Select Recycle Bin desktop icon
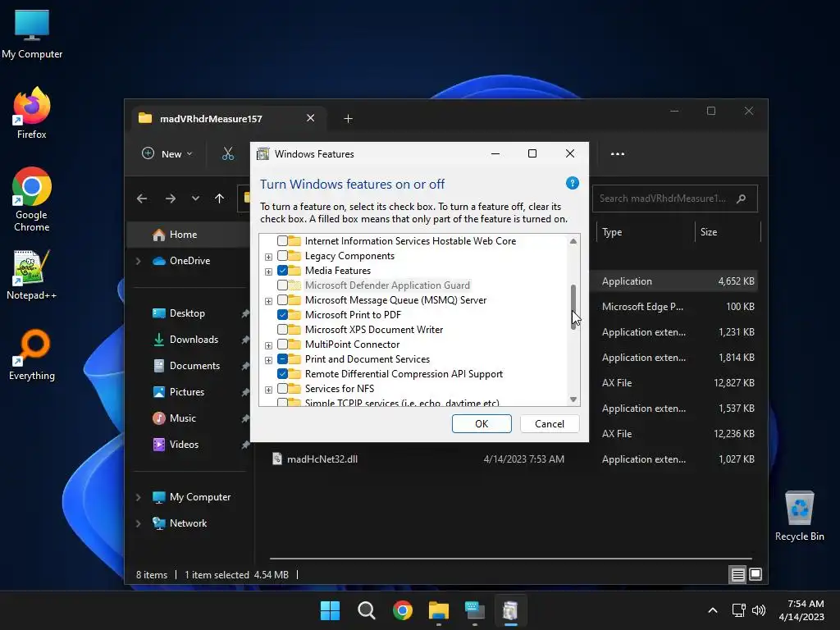Image resolution: width=840 pixels, height=630 pixels. 799,516
